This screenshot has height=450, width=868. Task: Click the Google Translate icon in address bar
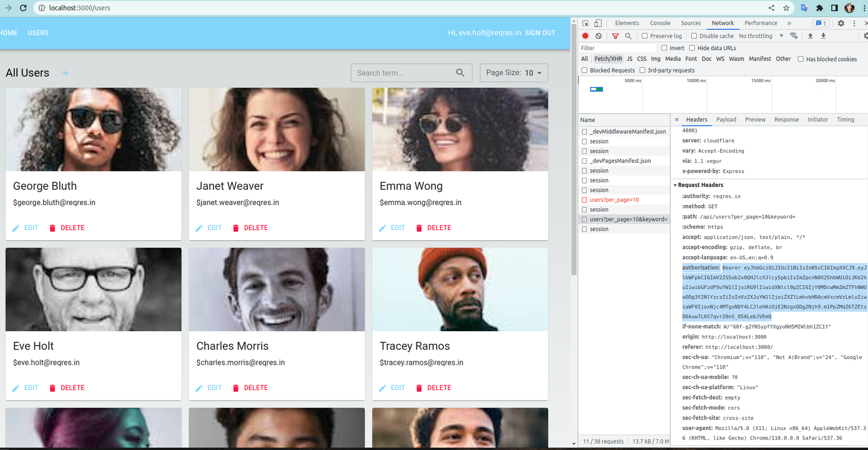[804, 8]
